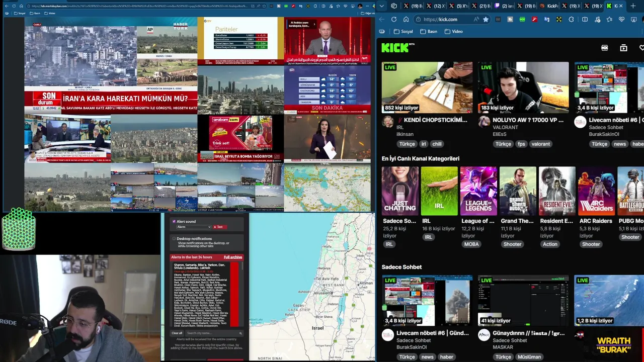Image resolution: width=644 pixels, height=362 pixels.
Task: Open the Video bookmarks folder in right browser
Action: point(453,31)
